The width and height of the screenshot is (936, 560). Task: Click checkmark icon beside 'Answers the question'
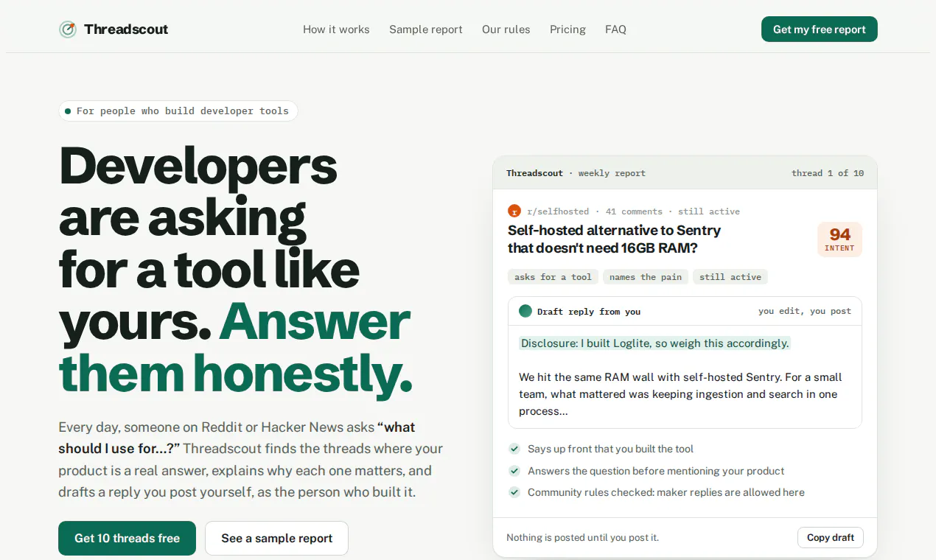(x=514, y=471)
